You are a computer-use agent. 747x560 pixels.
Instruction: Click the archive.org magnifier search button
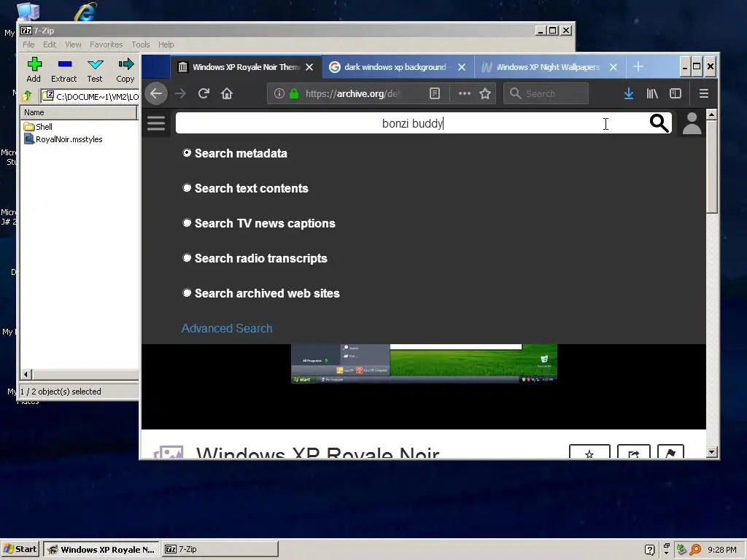[659, 123]
